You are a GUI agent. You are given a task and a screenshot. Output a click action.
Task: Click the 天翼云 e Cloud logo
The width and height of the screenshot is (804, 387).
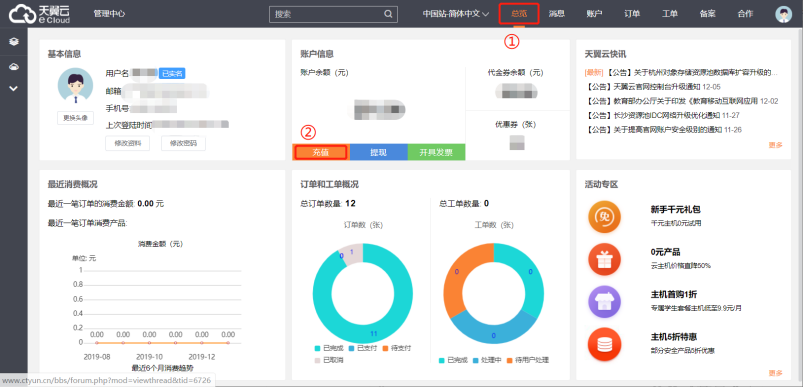39,14
